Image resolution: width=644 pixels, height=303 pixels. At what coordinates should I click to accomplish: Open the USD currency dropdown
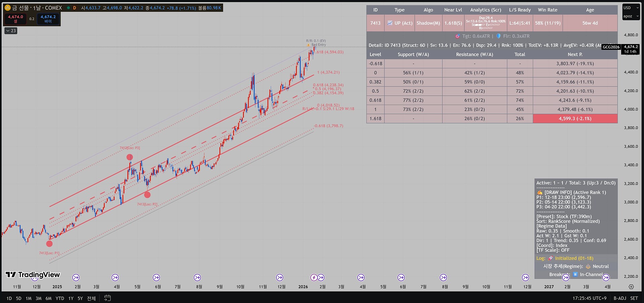coord(631,8)
